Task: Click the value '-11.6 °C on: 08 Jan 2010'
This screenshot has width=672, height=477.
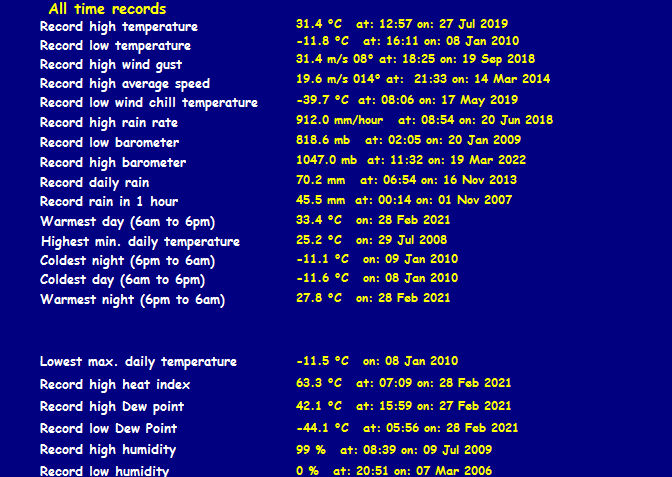Action: (377, 278)
